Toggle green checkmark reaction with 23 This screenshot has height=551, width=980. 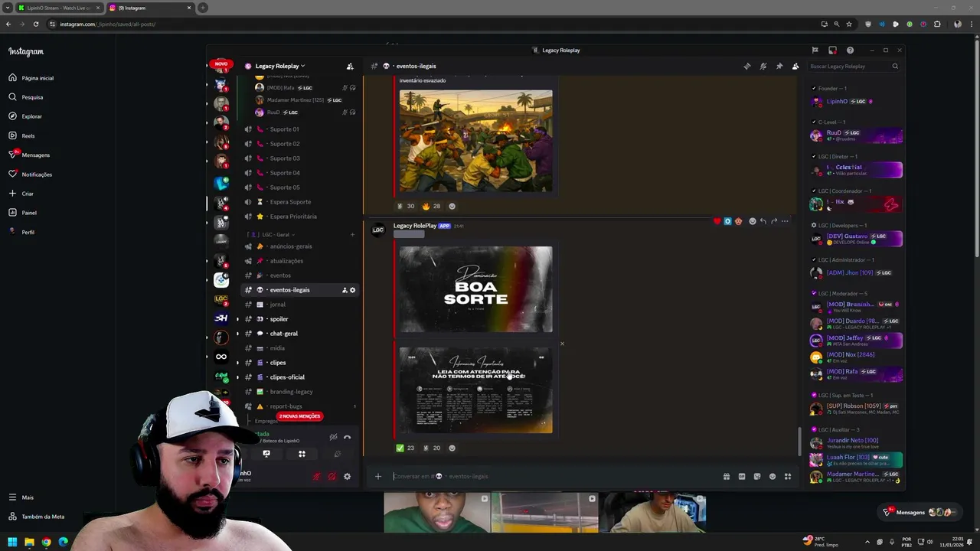click(x=405, y=448)
